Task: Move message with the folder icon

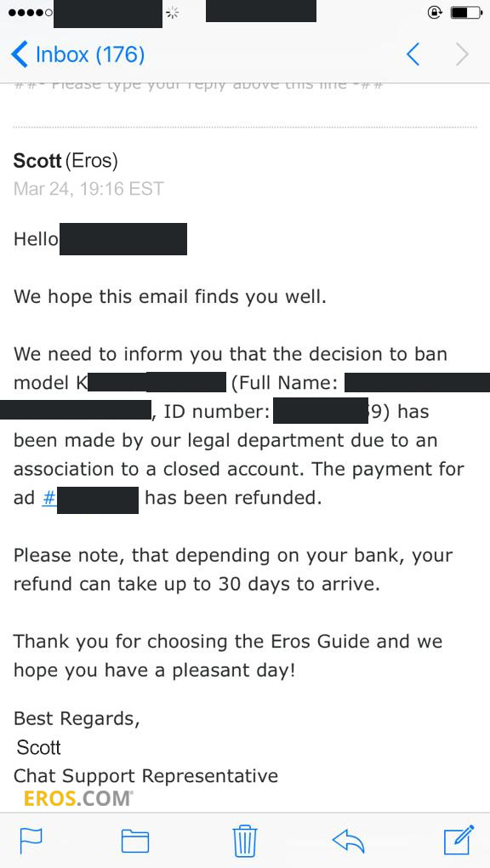Action: tap(135, 842)
